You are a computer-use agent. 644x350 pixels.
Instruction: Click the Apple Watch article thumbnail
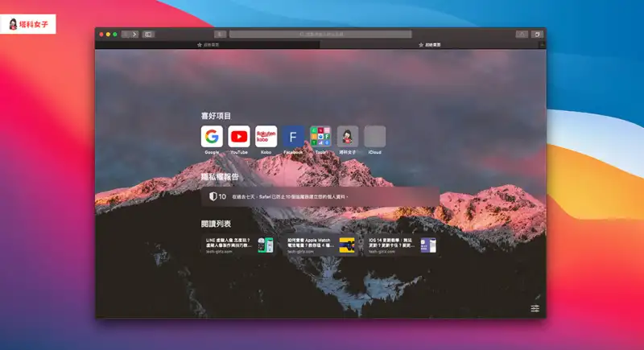pos(347,245)
